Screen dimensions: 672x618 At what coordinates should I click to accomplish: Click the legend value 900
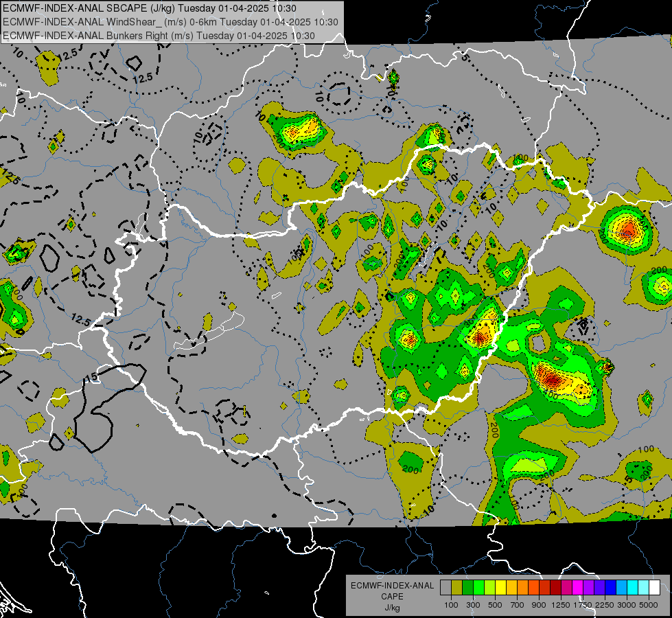click(x=539, y=605)
